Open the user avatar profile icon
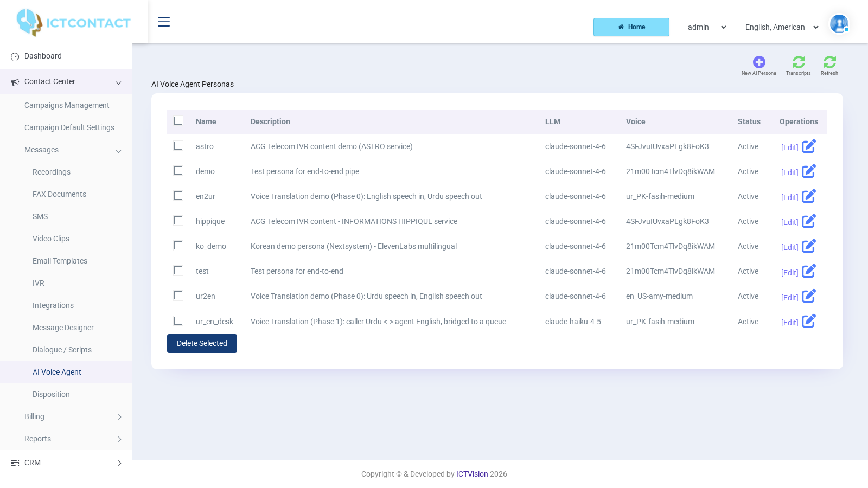868x488 pixels. [839, 24]
